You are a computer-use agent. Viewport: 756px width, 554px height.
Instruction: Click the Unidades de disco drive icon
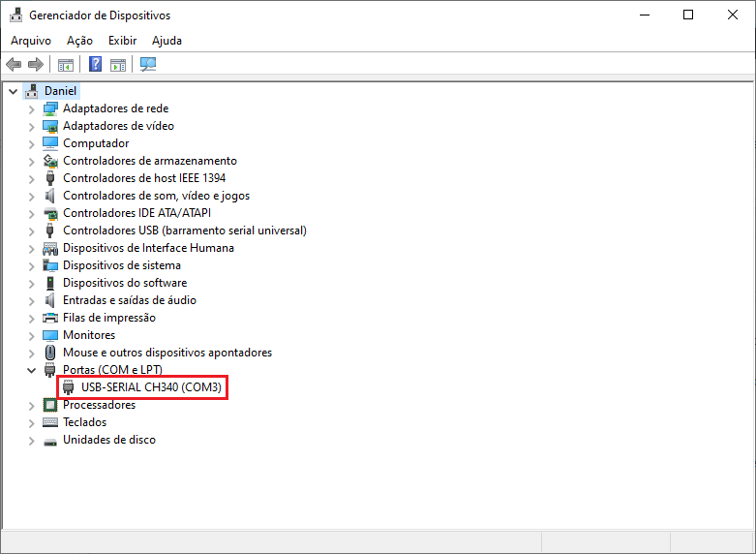click(50, 441)
